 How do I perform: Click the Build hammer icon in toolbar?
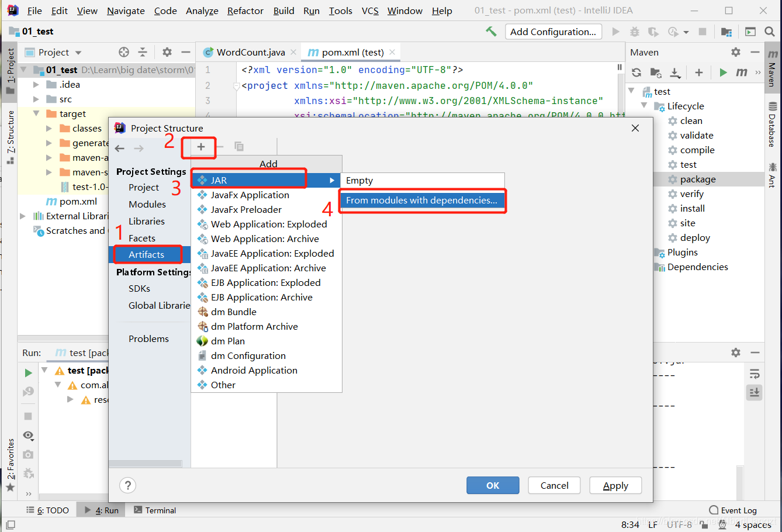tap(491, 32)
